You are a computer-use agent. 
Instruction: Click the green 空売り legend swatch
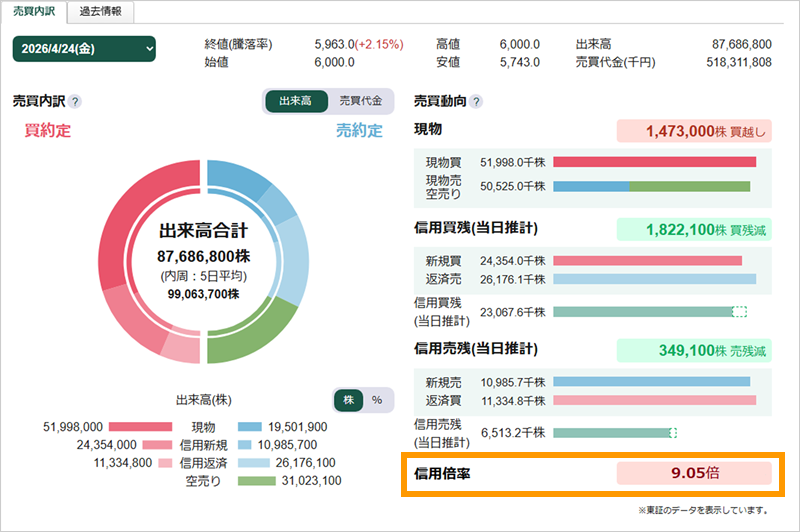(x=257, y=480)
